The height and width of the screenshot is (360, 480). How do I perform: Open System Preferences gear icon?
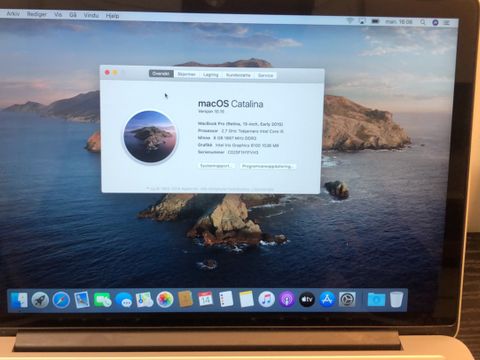coord(347,299)
